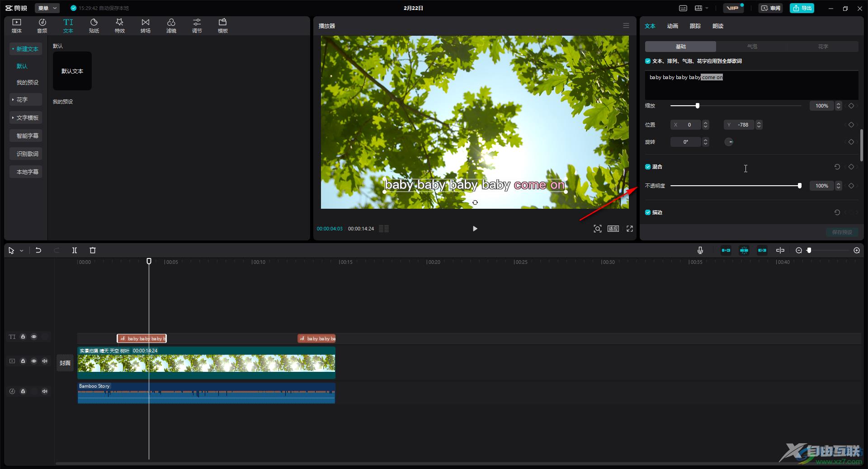The image size is (868, 469).
Task: Open 智能字幕 smart captions
Action: pyautogui.click(x=26, y=136)
